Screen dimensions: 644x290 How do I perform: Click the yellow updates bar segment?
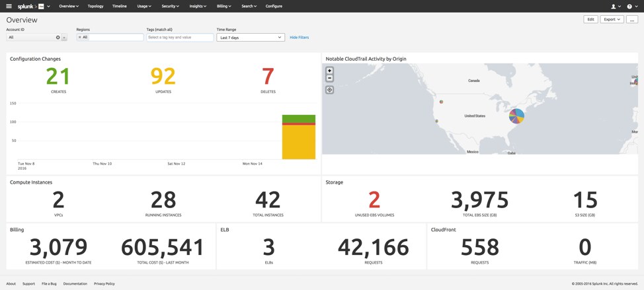299,142
